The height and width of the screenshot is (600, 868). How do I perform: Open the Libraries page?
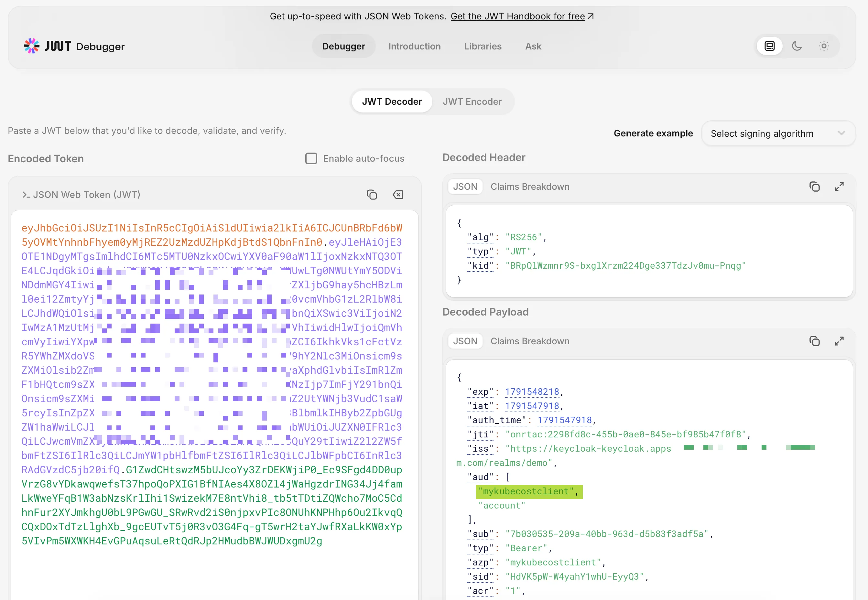[483, 46]
